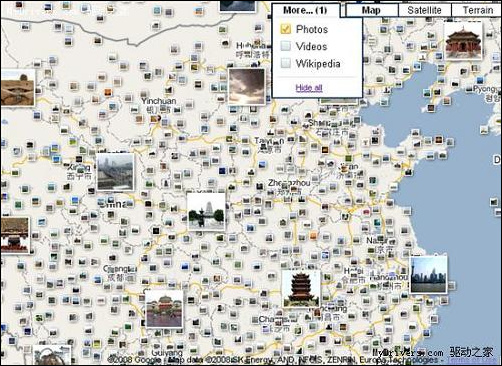Open the desert ruins photo thumbnail
Image resolution: width=502 pixels, height=366 pixels.
[x=17, y=88]
